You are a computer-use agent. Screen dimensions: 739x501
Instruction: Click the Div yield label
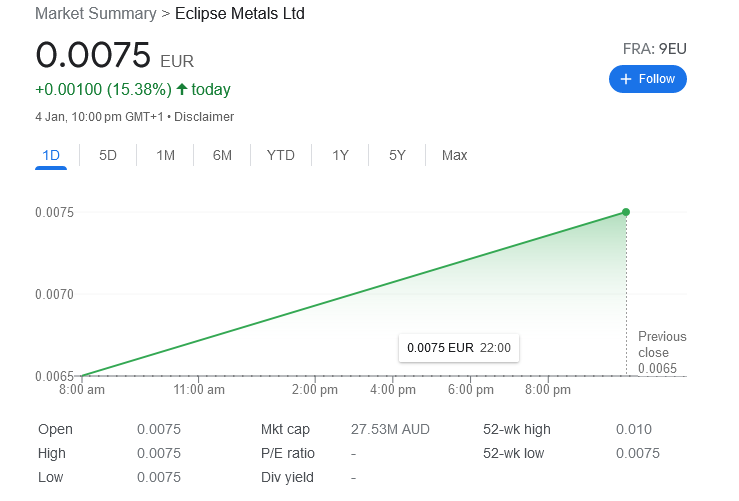(287, 477)
